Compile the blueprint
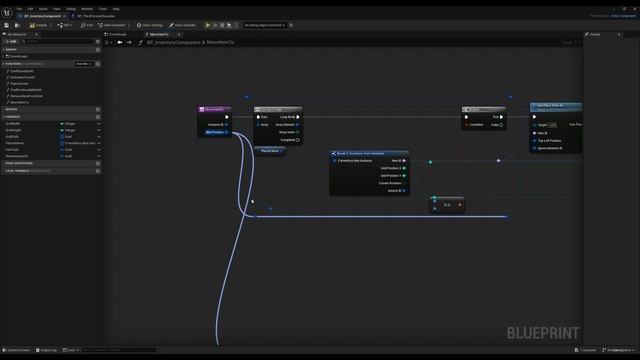This screenshot has width=640, height=360. pos(38,25)
